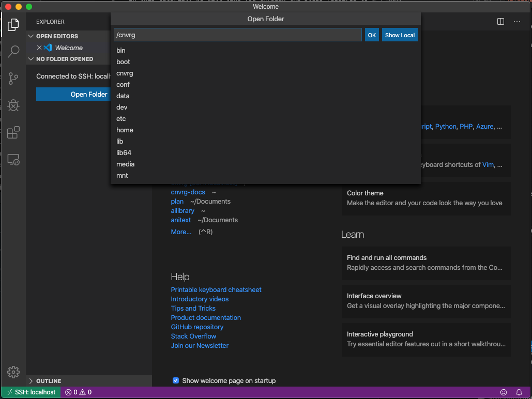Open the plan recent folder link

(x=177, y=201)
